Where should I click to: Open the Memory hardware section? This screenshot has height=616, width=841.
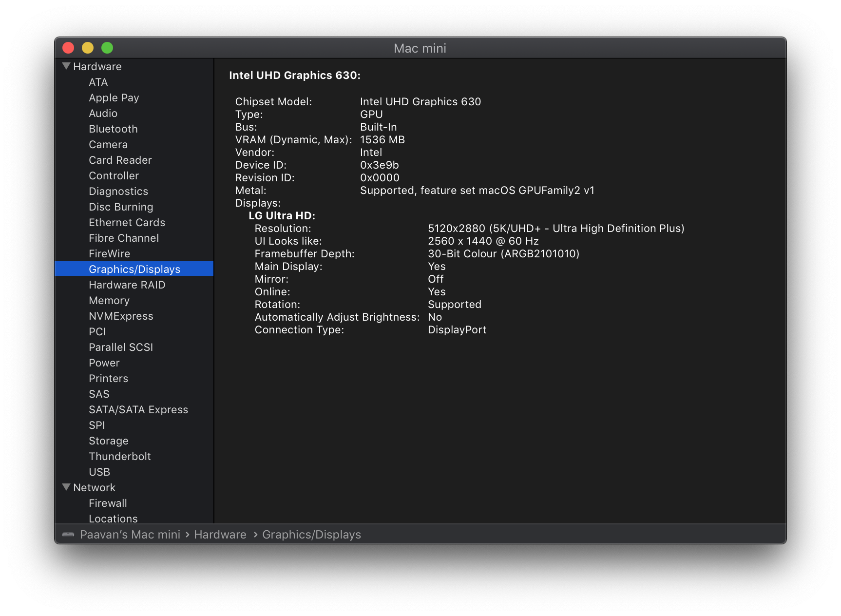coord(109,301)
